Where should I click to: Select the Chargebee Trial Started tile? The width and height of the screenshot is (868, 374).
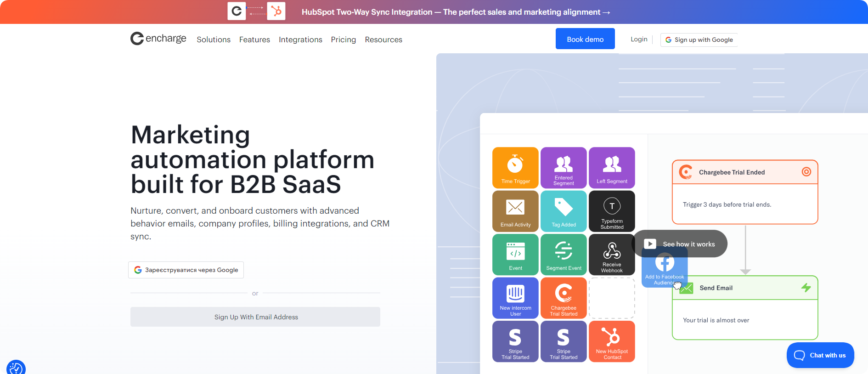(564, 298)
